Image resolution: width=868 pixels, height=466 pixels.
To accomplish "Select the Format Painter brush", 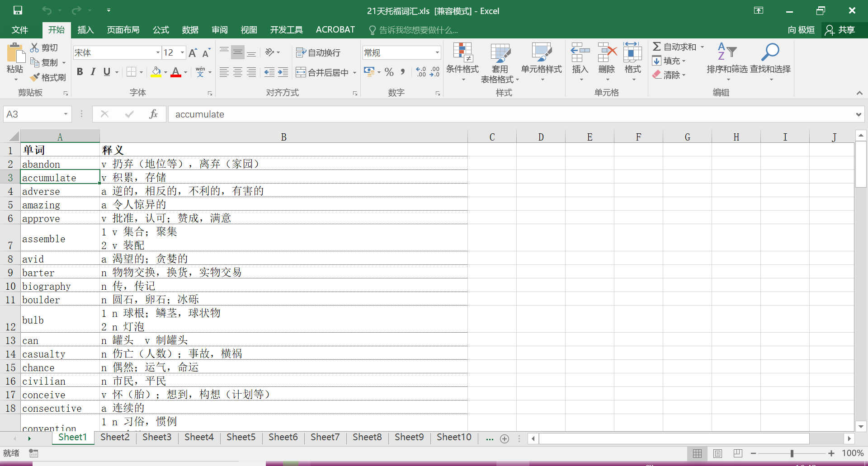I will [34, 77].
